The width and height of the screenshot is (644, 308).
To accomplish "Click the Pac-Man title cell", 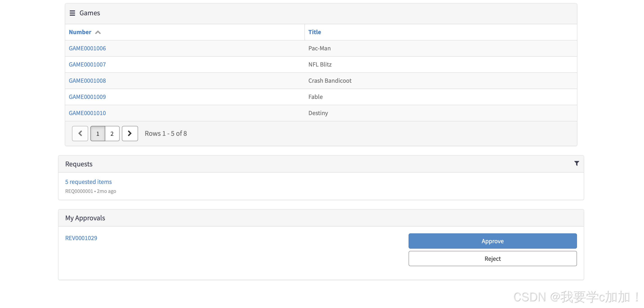I will click(x=319, y=48).
